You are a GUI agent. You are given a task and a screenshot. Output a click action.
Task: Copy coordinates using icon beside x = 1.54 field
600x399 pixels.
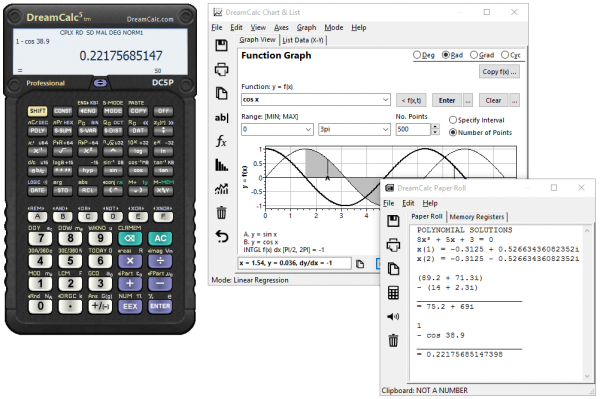click(360, 264)
